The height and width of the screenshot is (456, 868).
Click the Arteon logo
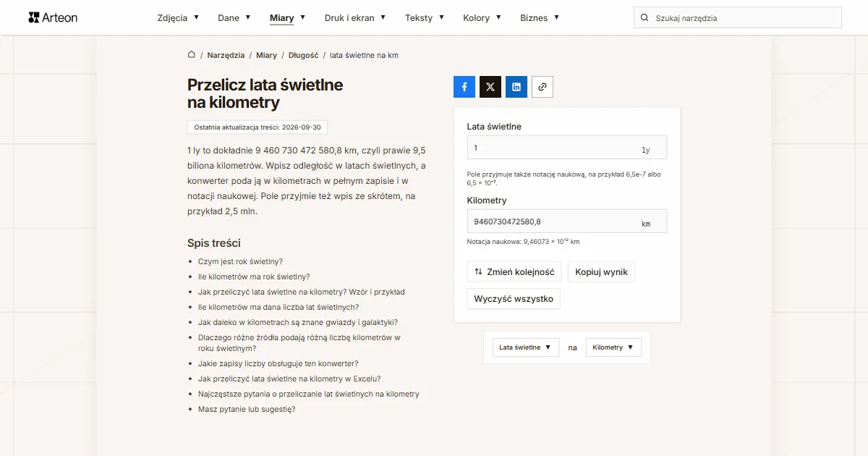point(53,17)
